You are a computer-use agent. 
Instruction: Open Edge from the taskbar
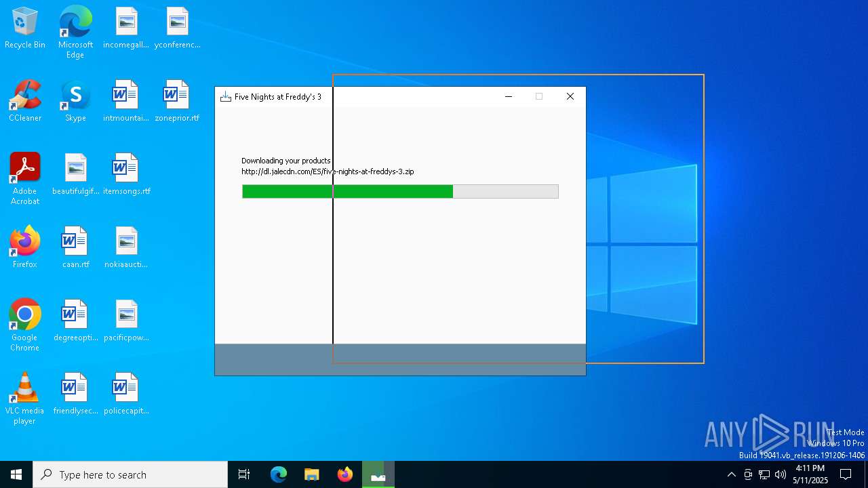[279, 474]
